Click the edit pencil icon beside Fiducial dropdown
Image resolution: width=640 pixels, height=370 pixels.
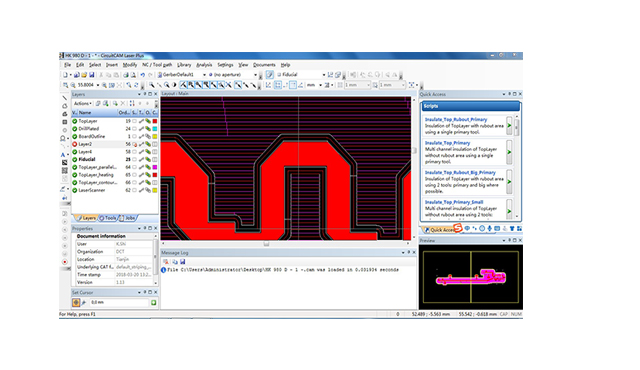[x=270, y=75]
